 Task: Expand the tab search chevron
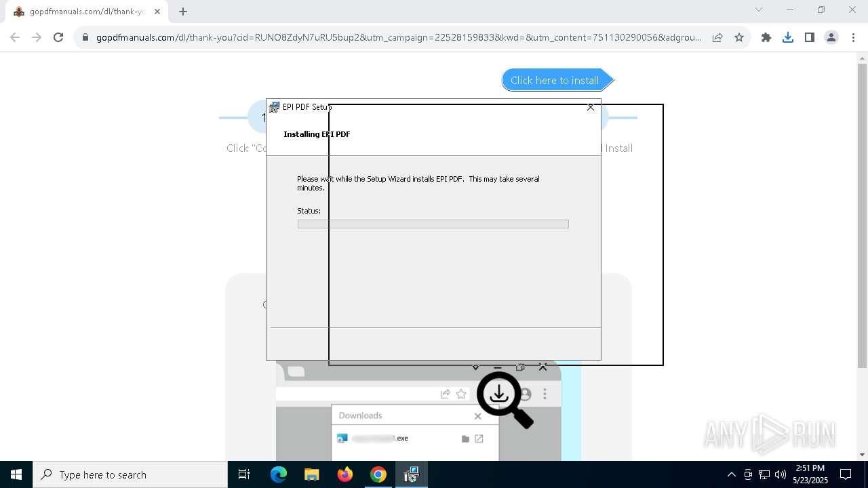point(759,9)
